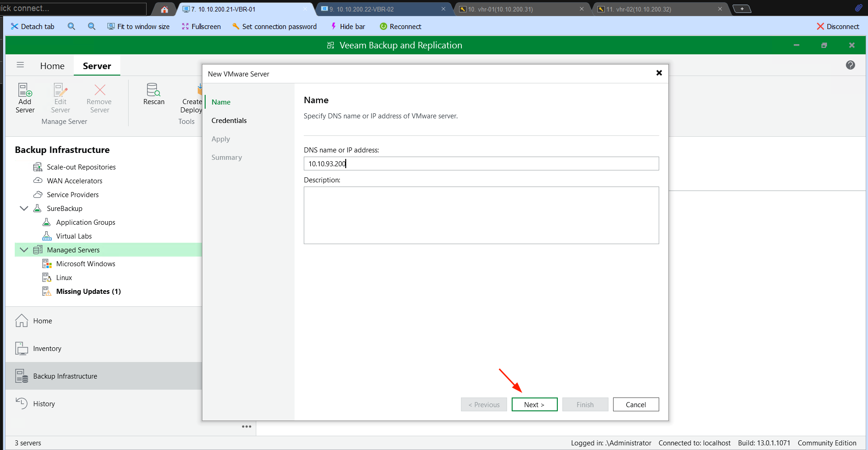The image size is (868, 450).
Task: Click the Add Server ribbon icon
Action: click(25, 89)
